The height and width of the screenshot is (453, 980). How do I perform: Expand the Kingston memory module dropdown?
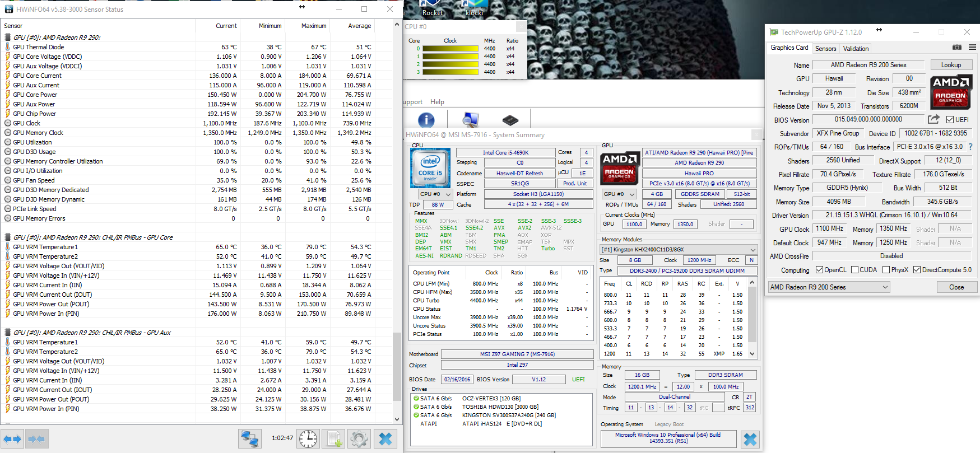click(x=679, y=250)
